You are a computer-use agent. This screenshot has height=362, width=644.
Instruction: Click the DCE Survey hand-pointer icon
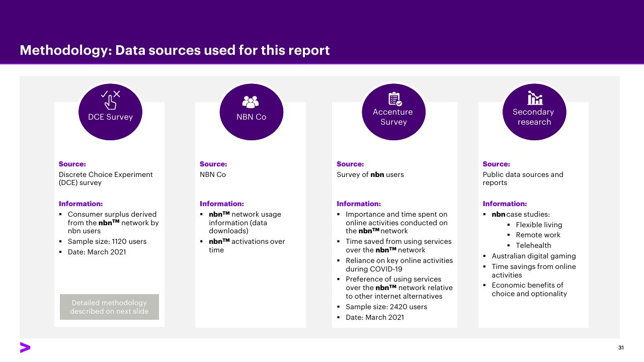tap(111, 100)
